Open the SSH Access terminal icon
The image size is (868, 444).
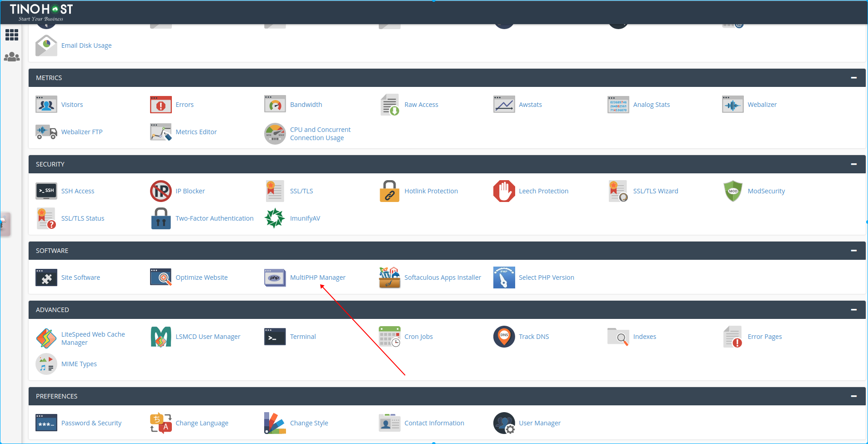click(x=46, y=191)
